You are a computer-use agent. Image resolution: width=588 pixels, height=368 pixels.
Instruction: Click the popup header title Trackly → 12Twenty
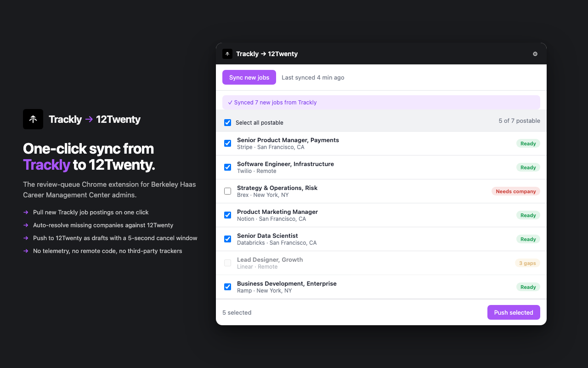pyautogui.click(x=267, y=54)
